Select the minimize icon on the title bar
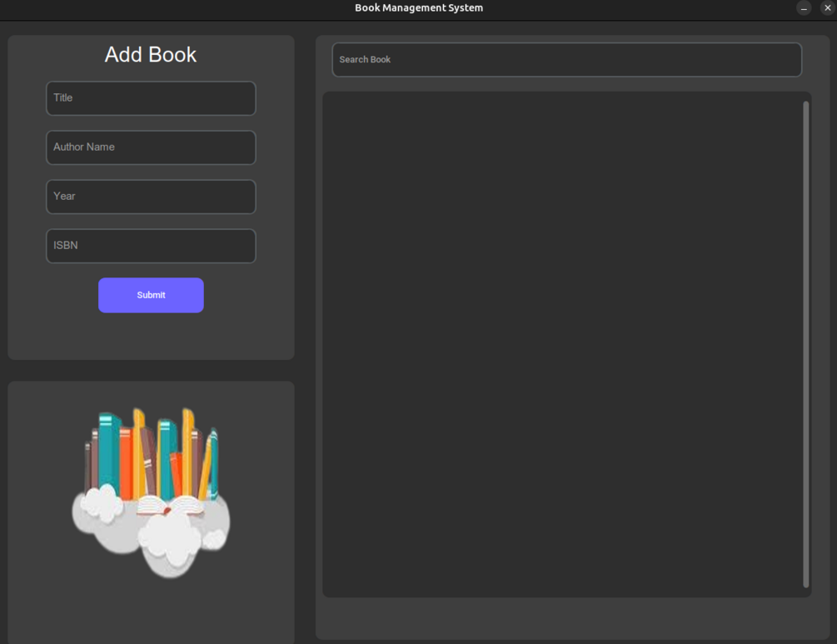This screenshot has height=644, width=837. coord(804,8)
